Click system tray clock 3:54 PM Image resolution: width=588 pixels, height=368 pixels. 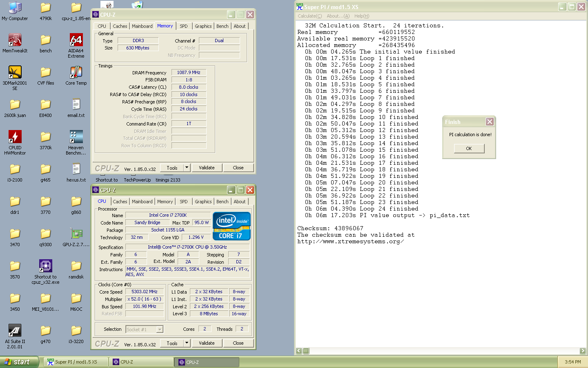pos(573,362)
